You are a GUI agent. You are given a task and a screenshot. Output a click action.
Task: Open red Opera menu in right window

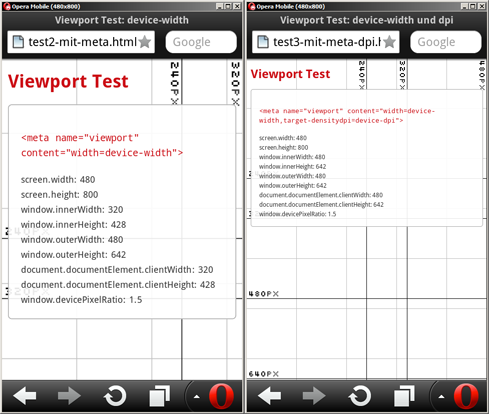point(466,396)
